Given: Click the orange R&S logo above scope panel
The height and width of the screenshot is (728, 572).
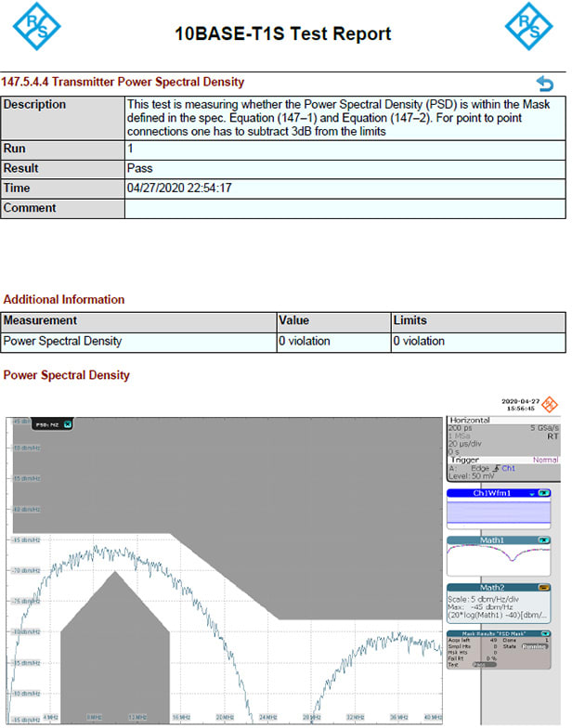Looking at the screenshot, I should 550,404.
